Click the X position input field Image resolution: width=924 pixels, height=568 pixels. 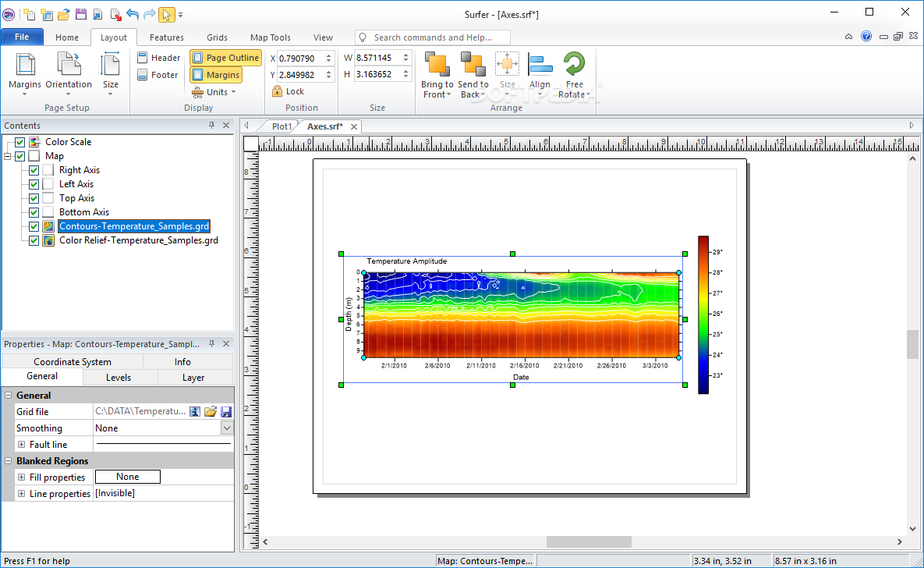(300, 58)
